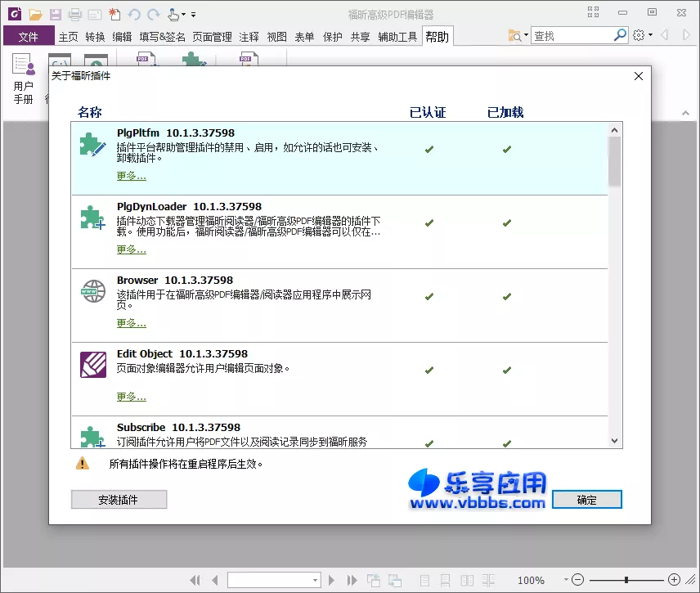Click the 更多... link under Edit Object
This screenshot has width=700, height=593.
[x=131, y=397]
